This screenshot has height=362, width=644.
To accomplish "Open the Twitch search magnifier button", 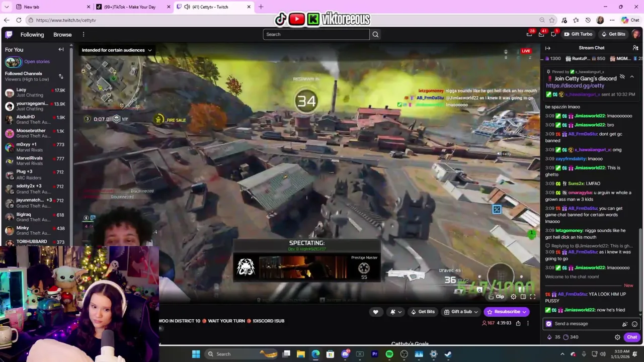I will [375, 34].
